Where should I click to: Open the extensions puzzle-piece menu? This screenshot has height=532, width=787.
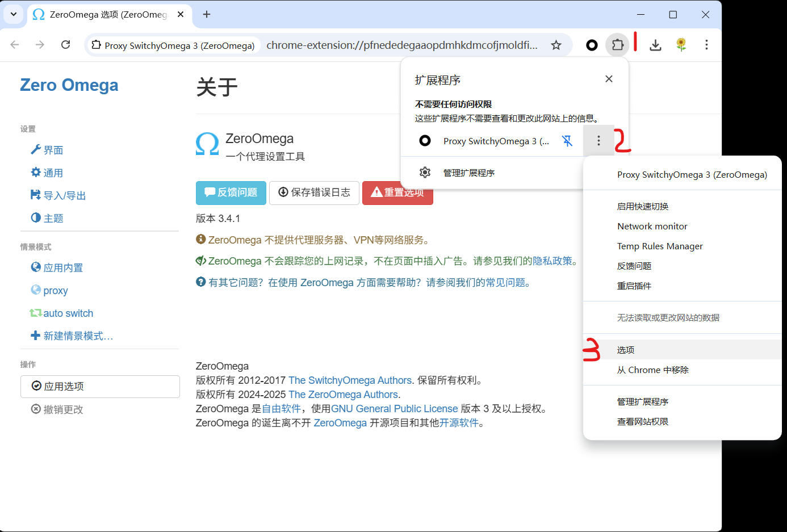(617, 45)
